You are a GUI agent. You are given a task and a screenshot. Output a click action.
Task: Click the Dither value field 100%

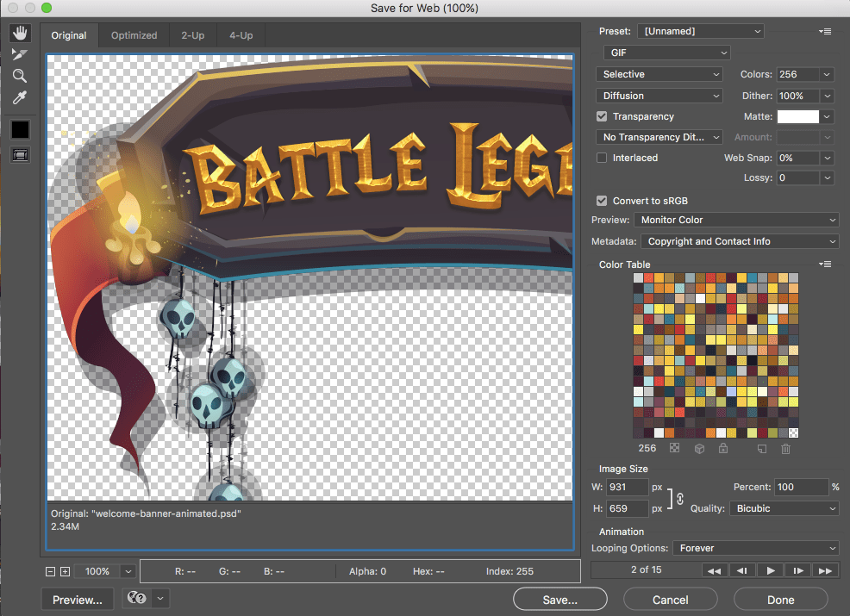[x=797, y=96]
